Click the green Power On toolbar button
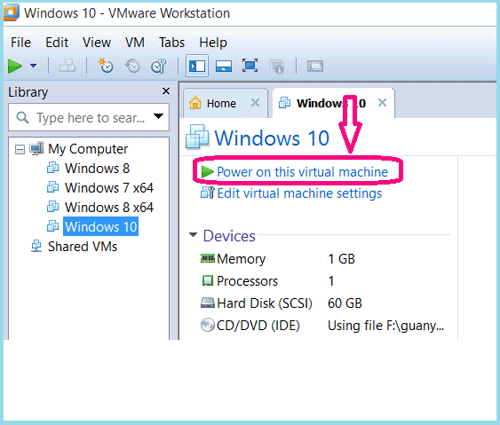 [x=15, y=66]
